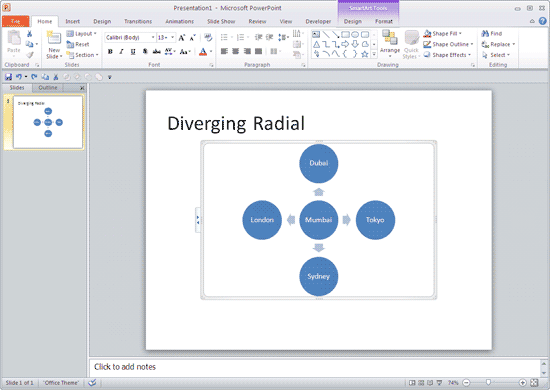Click in the notes area to add notes
The width and height of the screenshot is (550, 390).
[314, 367]
